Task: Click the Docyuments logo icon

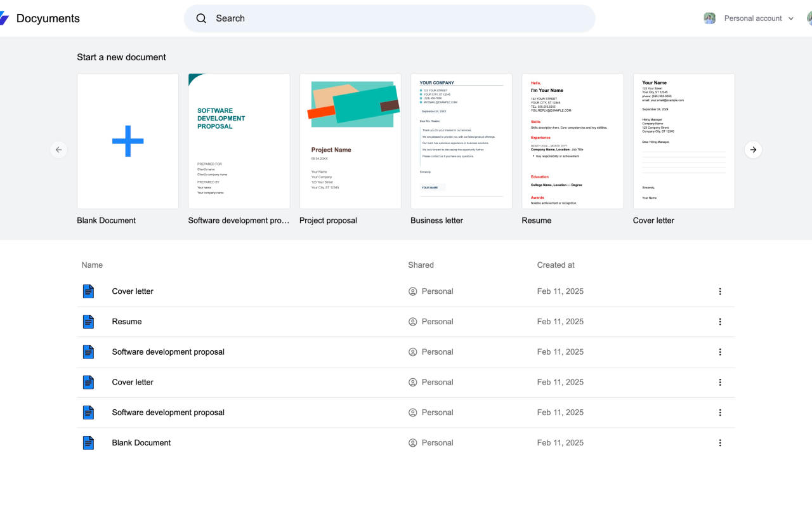Action: tap(4, 18)
